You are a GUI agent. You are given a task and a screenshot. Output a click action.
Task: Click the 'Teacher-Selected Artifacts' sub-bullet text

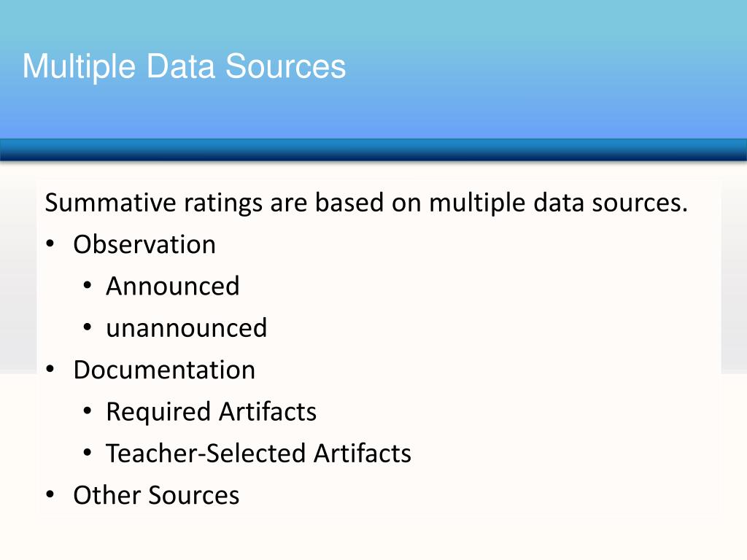(x=259, y=454)
